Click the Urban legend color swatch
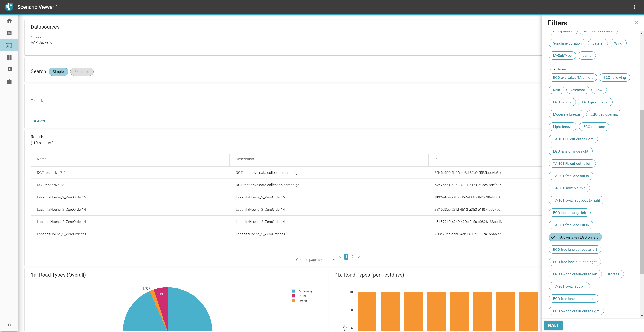This screenshot has height=332, width=644. point(293,301)
